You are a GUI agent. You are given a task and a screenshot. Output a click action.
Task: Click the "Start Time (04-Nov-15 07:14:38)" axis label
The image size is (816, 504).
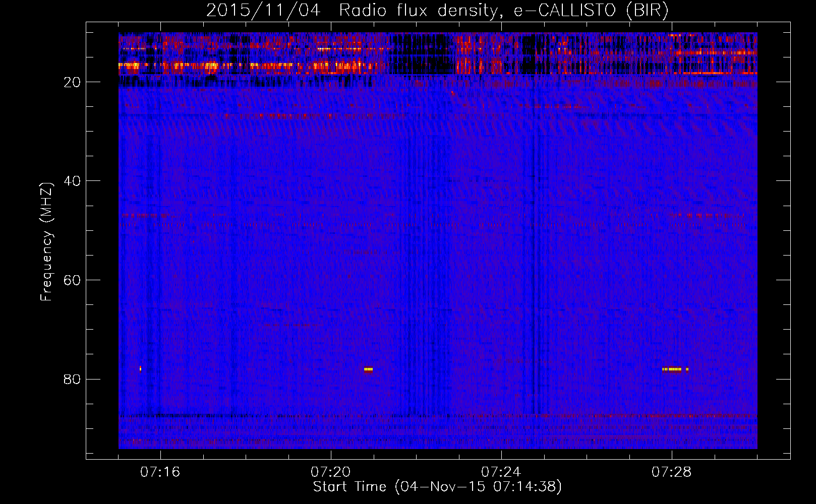(437, 487)
